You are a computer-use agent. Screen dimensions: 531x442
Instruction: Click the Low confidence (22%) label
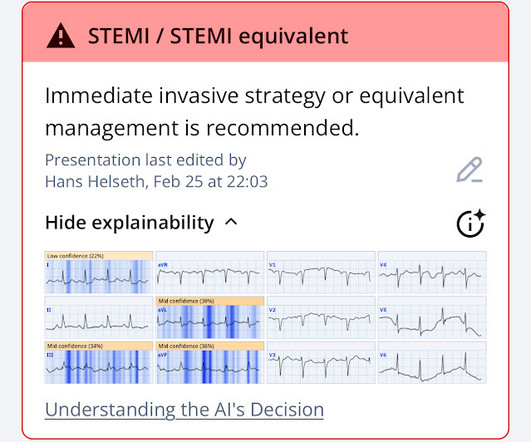pos(75,256)
